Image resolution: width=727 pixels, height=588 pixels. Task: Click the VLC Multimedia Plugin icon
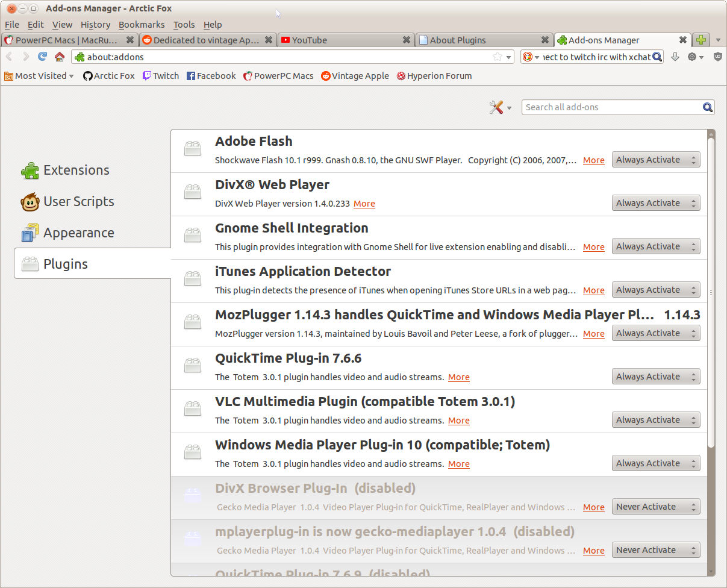click(x=193, y=408)
